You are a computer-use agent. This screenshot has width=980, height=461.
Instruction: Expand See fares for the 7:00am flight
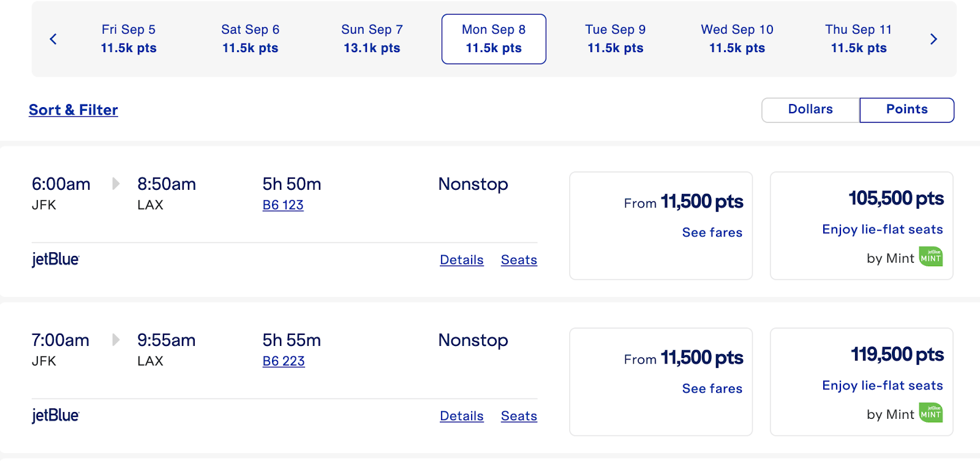pyautogui.click(x=712, y=389)
